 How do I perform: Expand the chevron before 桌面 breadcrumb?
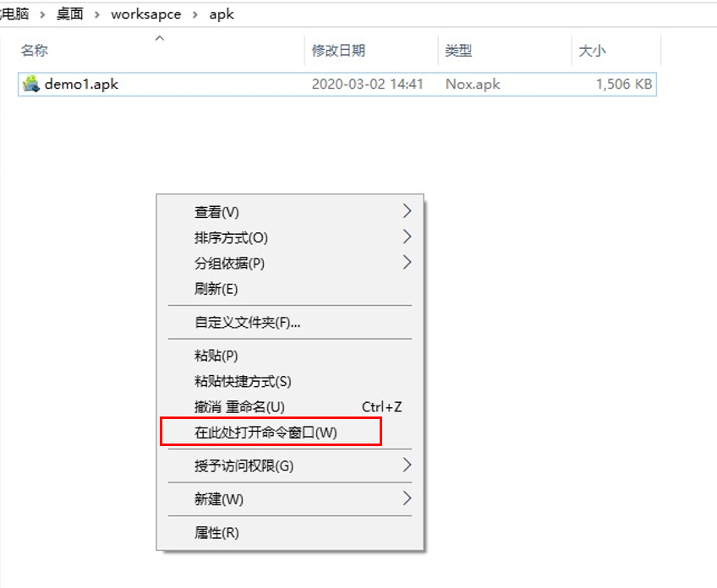pyautogui.click(x=42, y=14)
